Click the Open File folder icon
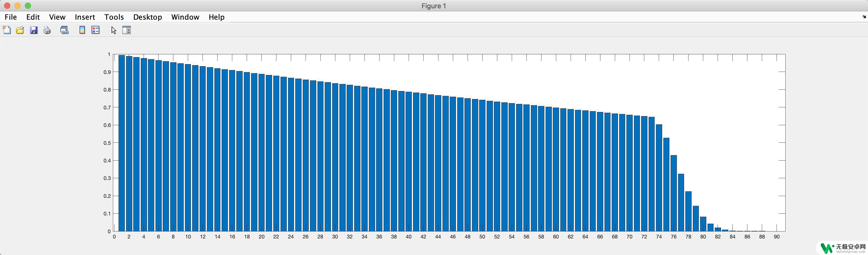 [x=20, y=30]
